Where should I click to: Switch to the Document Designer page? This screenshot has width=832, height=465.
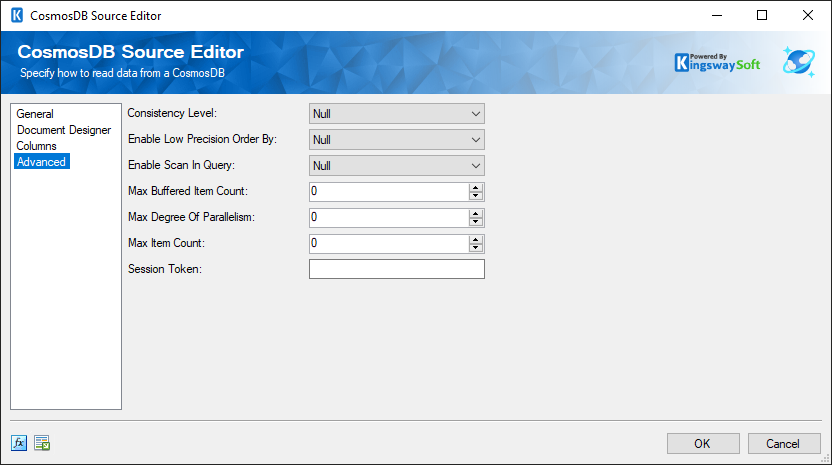(64, 130)
